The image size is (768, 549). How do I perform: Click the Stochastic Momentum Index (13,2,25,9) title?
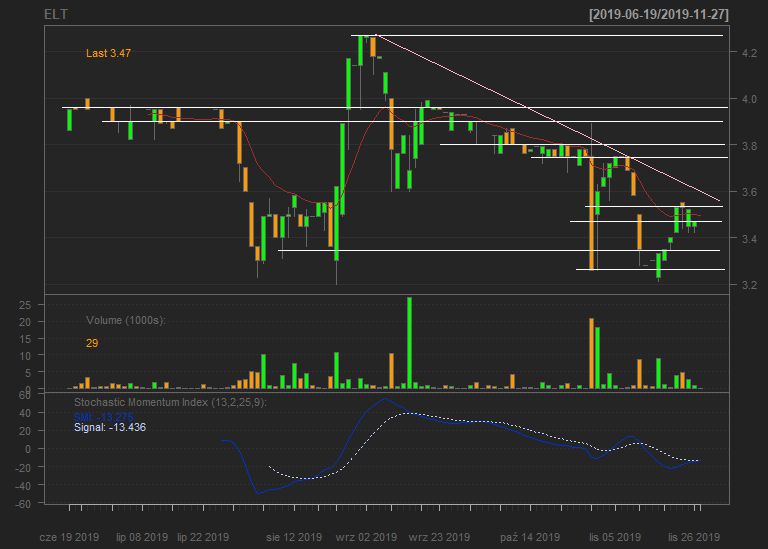(170, 403)
